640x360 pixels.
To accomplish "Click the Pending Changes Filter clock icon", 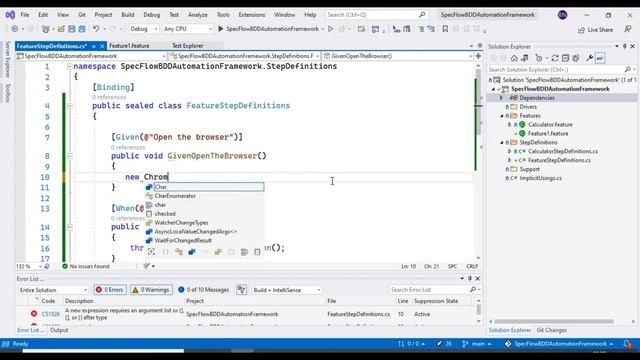I will [x=539, y=58].
